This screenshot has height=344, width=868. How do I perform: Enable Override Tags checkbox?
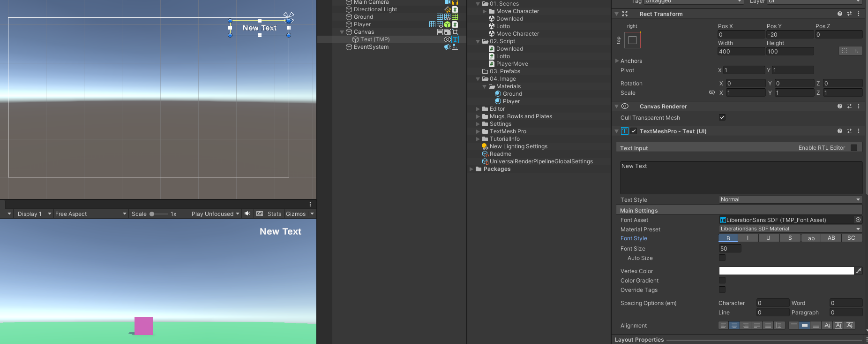tap(722, 290)
